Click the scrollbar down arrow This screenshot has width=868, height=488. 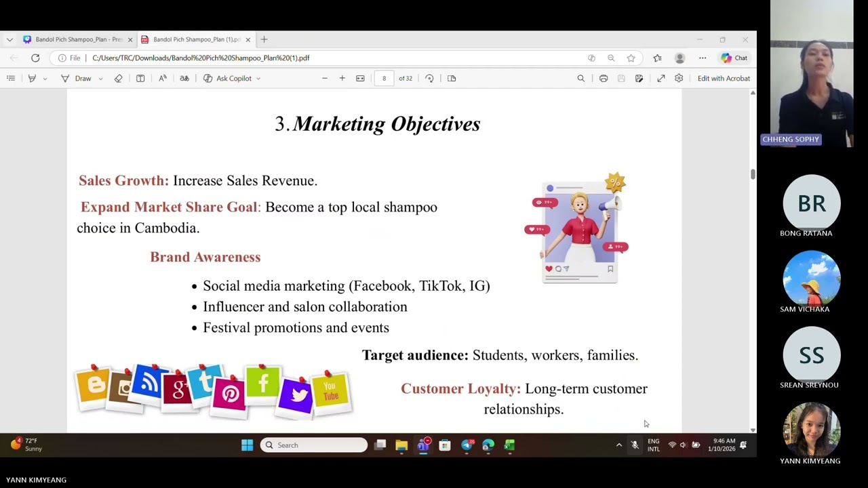[x=753, y=430]
